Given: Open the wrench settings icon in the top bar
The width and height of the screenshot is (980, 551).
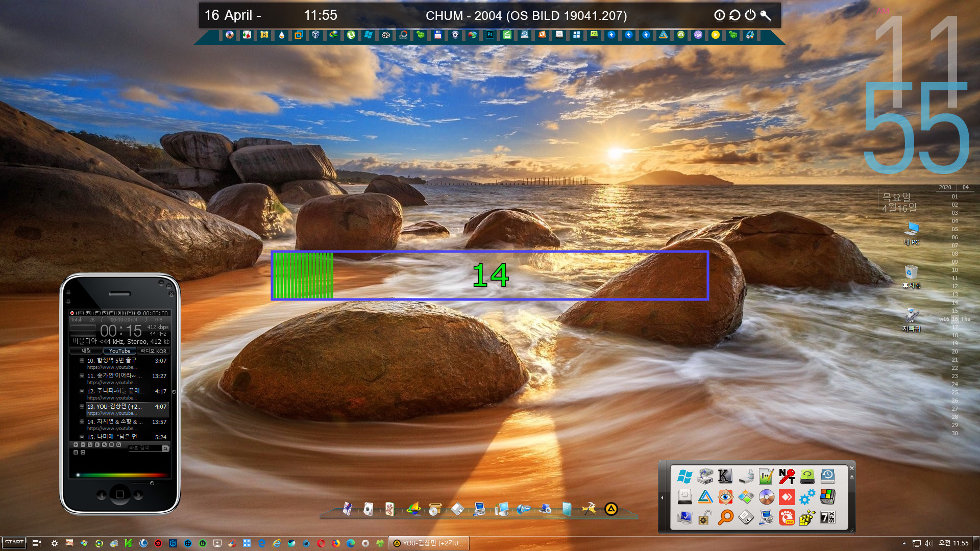Looking at the screenshot, I should [766, 15].
